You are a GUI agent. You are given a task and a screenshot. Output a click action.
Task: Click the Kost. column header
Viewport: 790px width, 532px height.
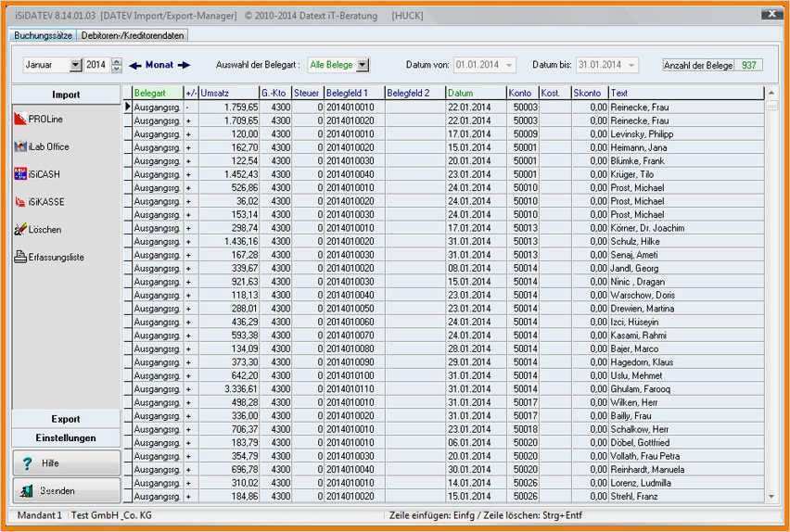click(555, 93)
